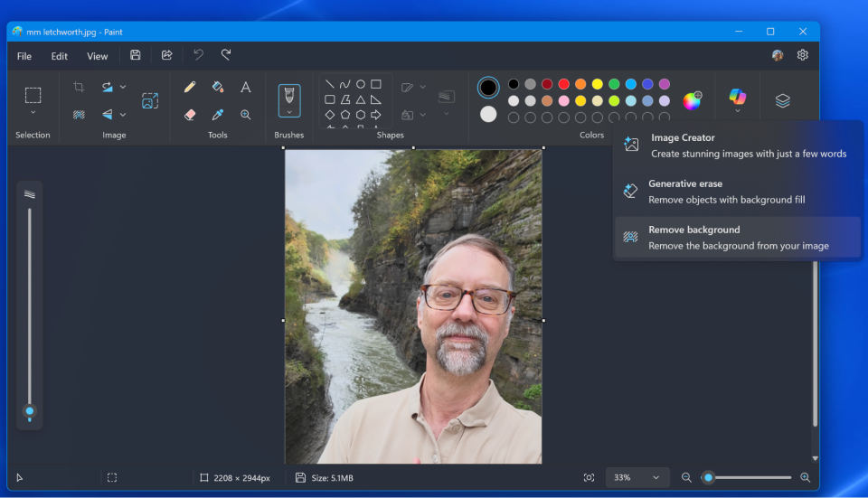
Task: Select the rectangular Selection tool
Action: [x=33, y=95]
